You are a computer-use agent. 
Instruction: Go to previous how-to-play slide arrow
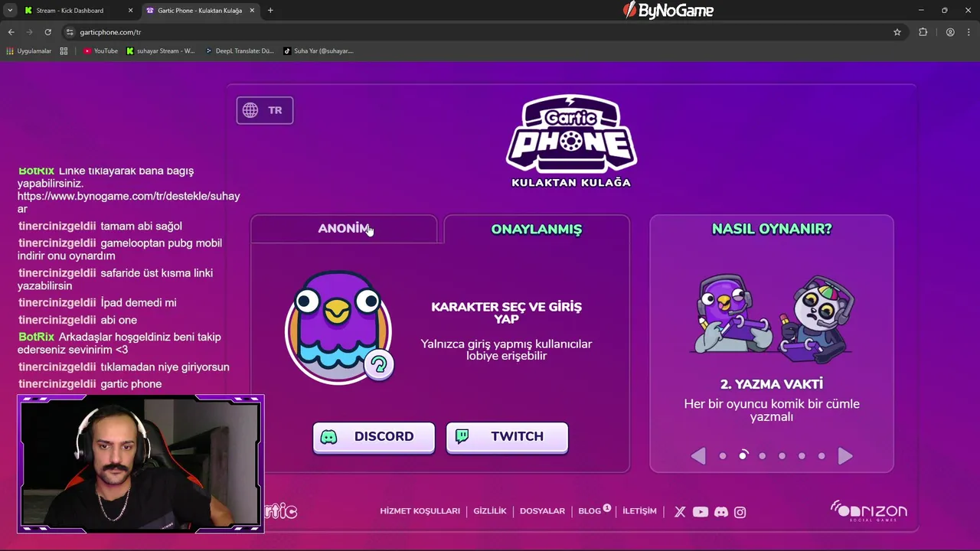point(697,456)
